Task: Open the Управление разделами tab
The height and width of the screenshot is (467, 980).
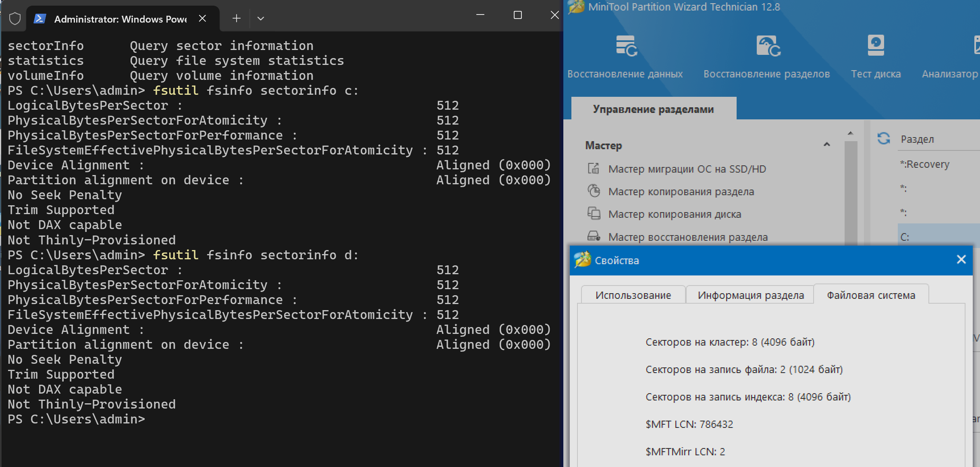Action: 653,109
